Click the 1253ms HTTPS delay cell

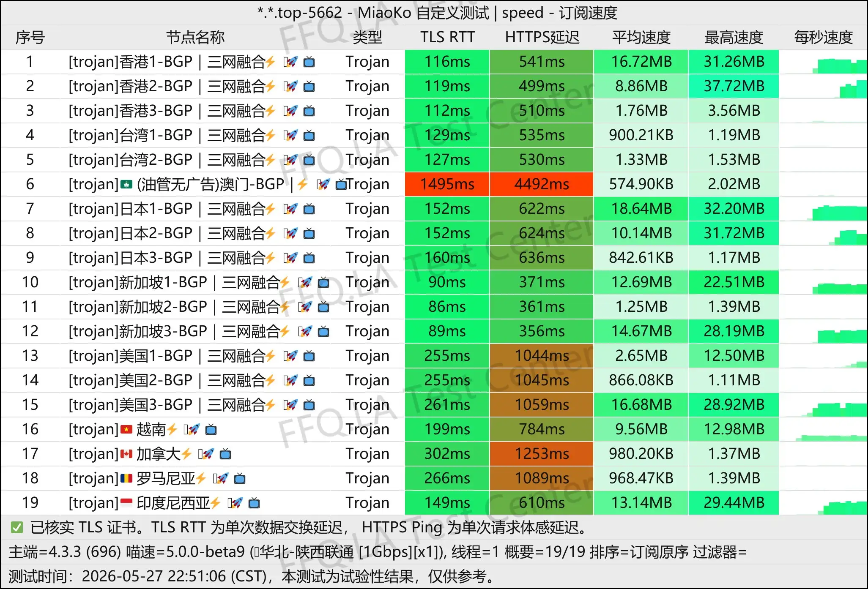tap(542, 454)
